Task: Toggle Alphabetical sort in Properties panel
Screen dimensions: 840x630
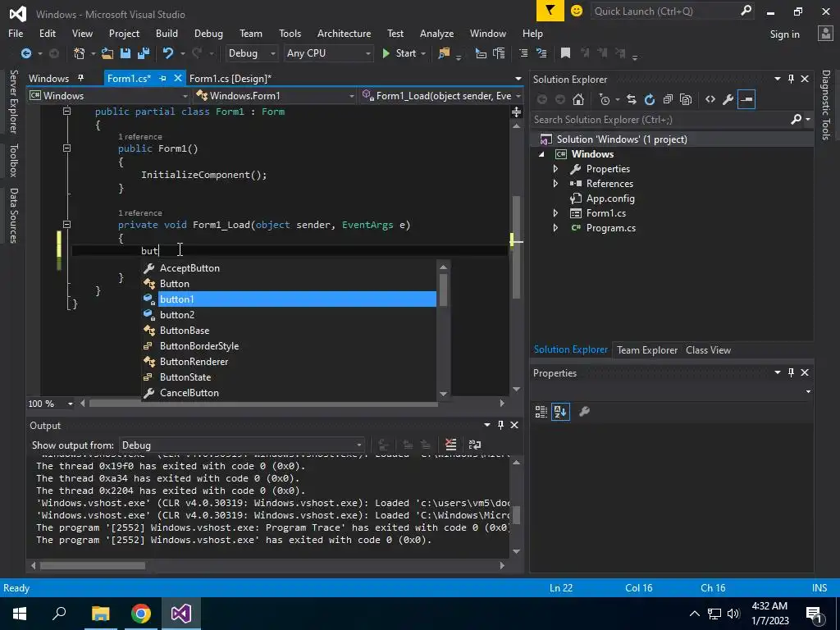Action: click(560, 412)
